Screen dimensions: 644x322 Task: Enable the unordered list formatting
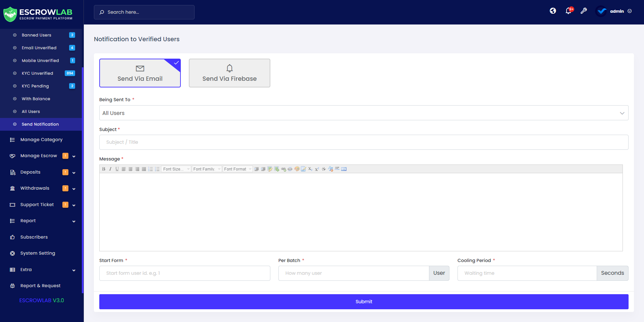pos(157,169)
